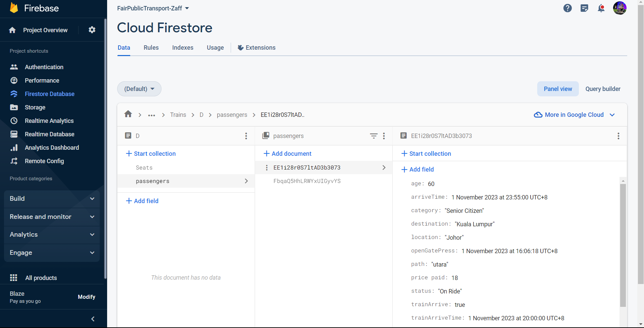Expand the Build product category

click(x=52, y=199)
